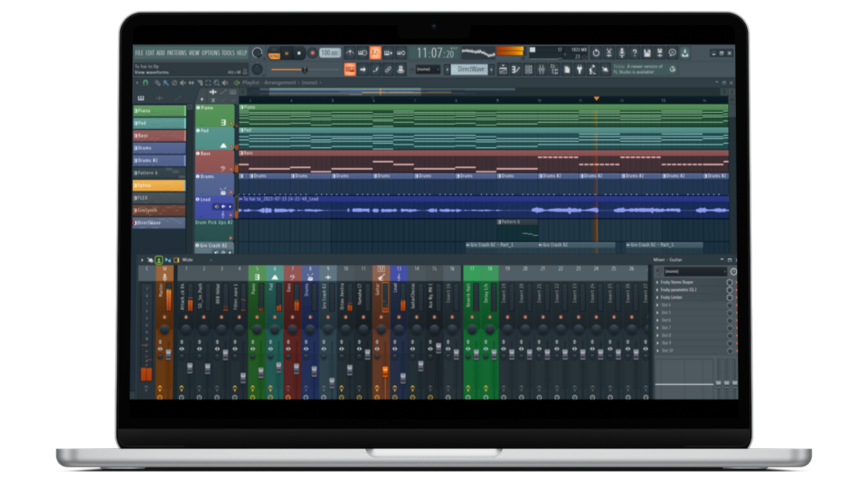The height and width of the screenshot is (488, 868).
Task: Select the Sytrus pattern in the picker
Action: pos(160,185)
